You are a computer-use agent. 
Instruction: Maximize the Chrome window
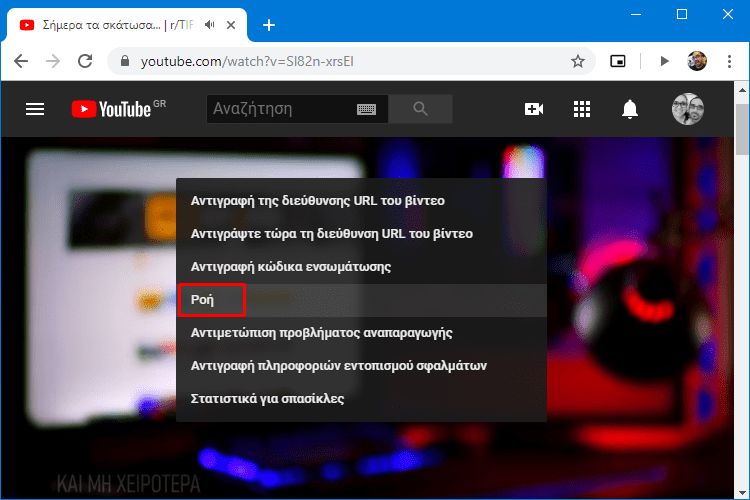pos(682,14)
